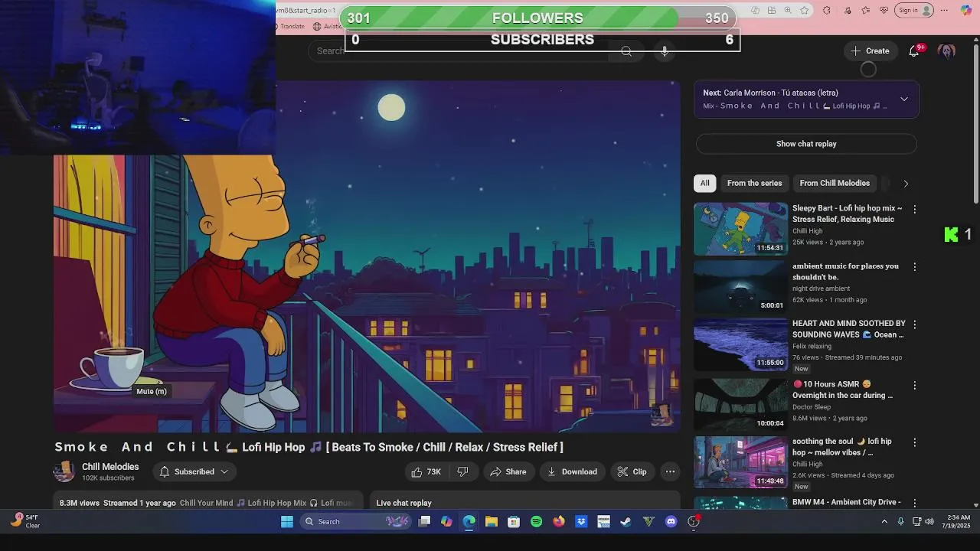Viewport: 980px width, 551px height.
Task: Open options for soothing the soul video
Action: coord(914,442)
